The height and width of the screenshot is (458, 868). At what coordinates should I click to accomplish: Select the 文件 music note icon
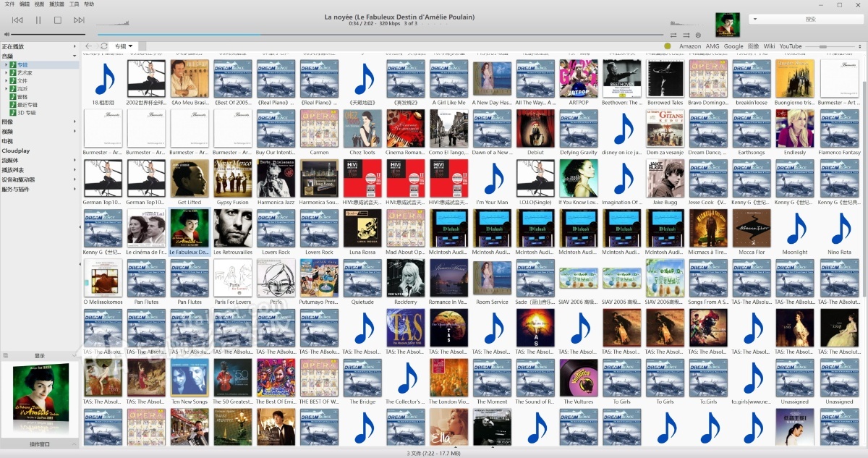click(x=13, y=81)
